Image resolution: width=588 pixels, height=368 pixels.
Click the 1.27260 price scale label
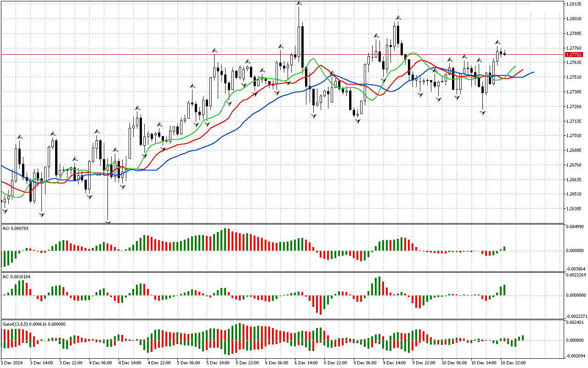[x=574, y=106]
